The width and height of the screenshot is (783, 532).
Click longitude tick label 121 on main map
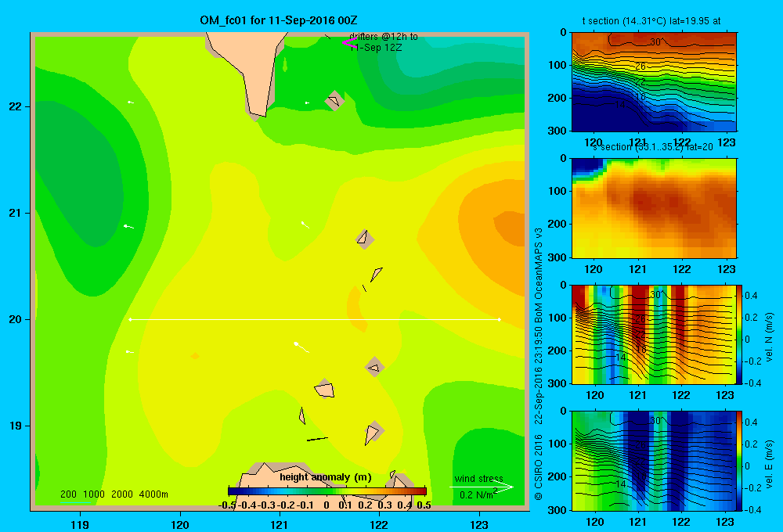coord(280,524)
